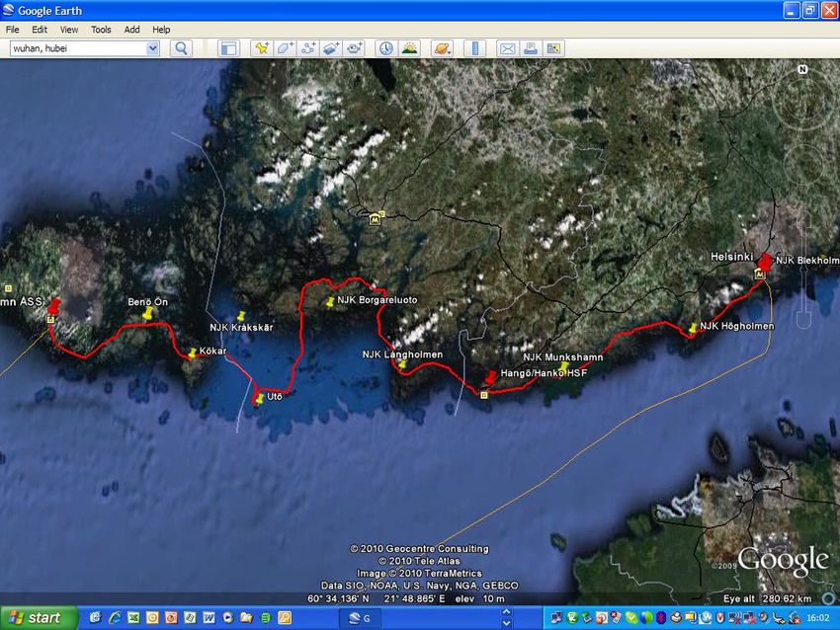Click the ruler tool icon
Image resolution: width=840 pixels, height=630 pixels.
coord(474,48)
